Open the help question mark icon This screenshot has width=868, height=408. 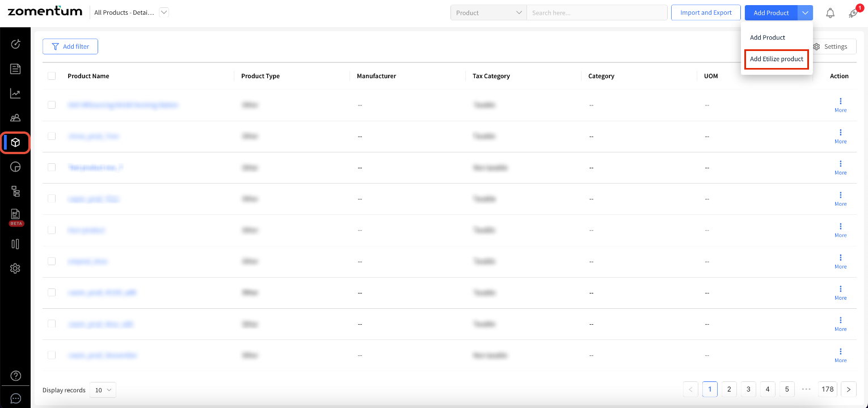tap(16, 376)
